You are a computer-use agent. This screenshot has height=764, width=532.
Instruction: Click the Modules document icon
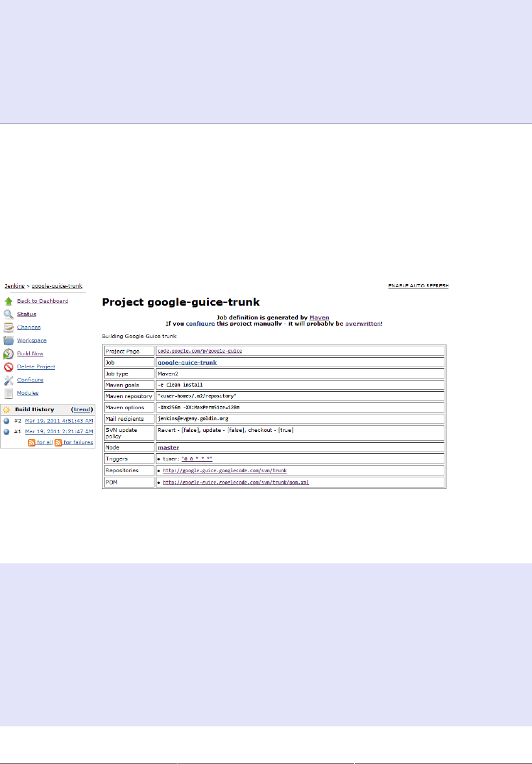tap(8, 393)
